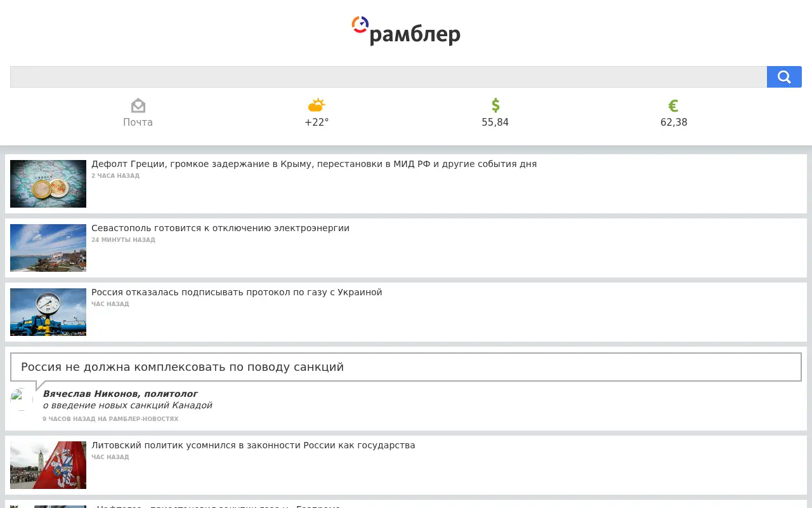Click the Rambler logo at the top

tap(406, 30)
